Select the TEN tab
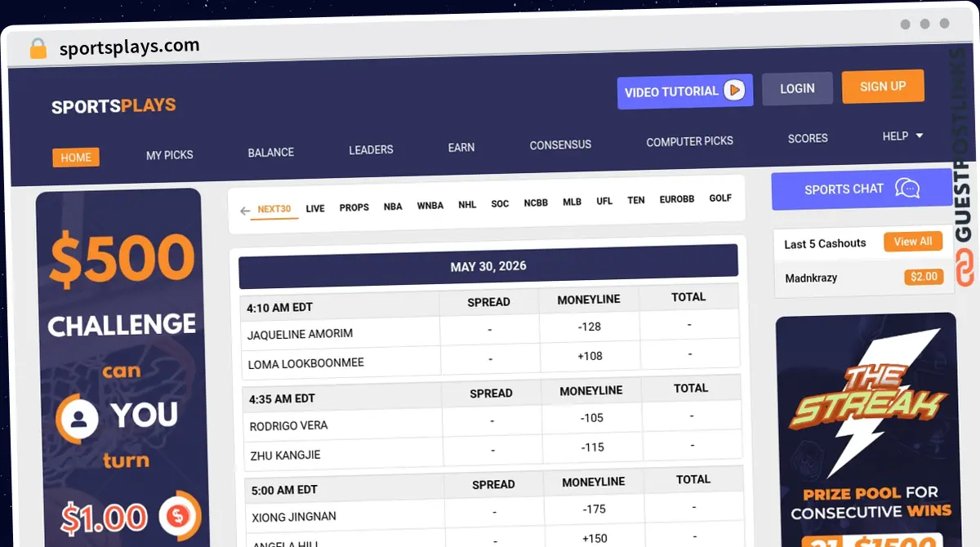 click(x=636, y=200)
